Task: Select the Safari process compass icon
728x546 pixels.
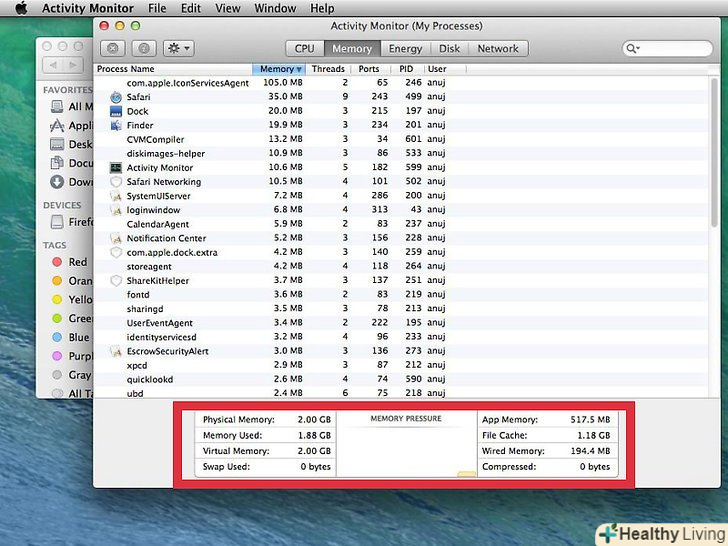Action: [x=116, y=97]
